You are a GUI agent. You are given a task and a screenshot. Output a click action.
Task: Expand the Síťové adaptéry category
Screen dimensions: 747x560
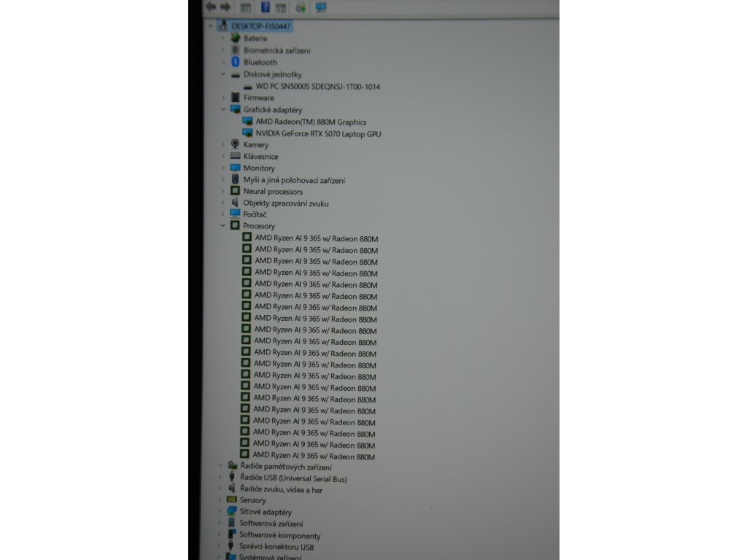pyautogui.click(x=219, y=511)
